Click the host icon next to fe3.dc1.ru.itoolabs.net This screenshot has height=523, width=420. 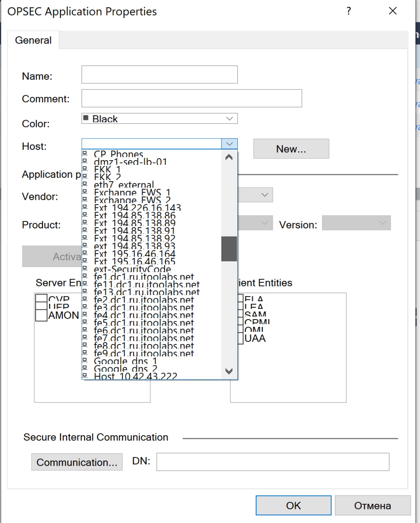point(85,306)
